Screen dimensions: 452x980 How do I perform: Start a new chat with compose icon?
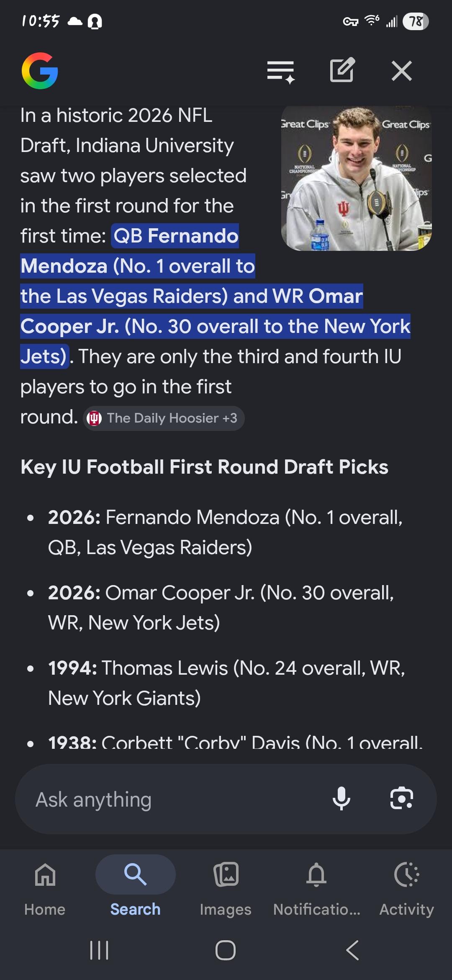click(342, 70)
